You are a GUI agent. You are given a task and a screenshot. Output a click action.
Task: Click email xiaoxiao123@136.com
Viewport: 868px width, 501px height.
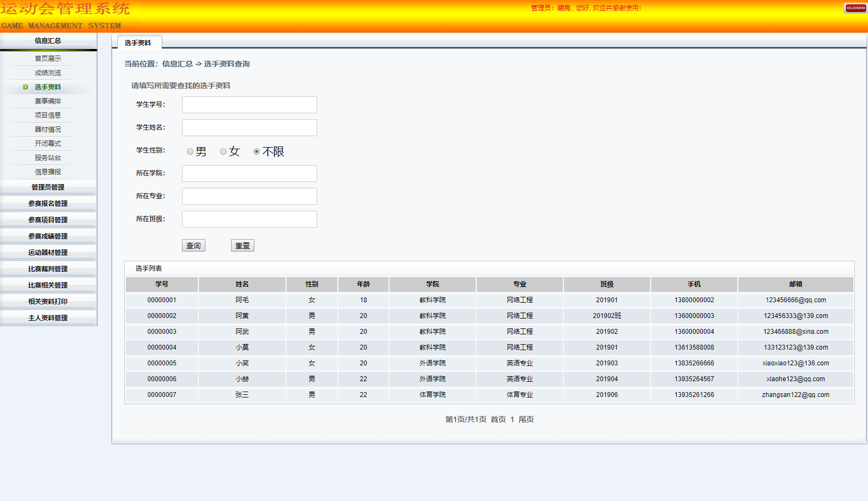coord(796,363)
